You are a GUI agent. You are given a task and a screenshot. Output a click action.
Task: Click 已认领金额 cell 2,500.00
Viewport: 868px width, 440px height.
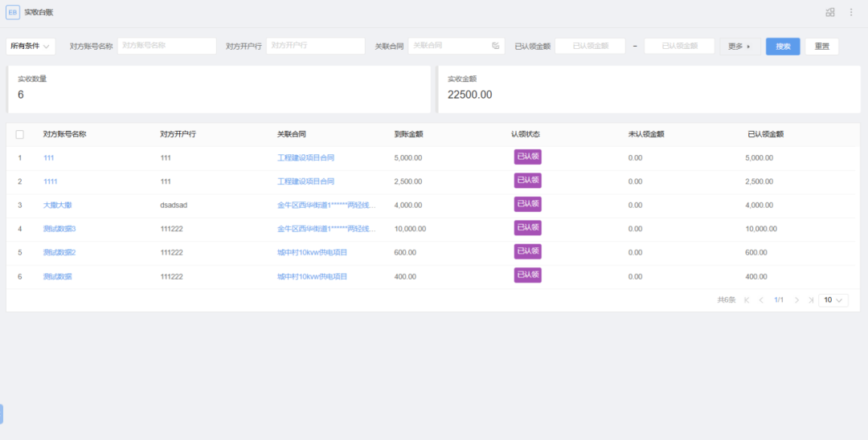[759, 181]
